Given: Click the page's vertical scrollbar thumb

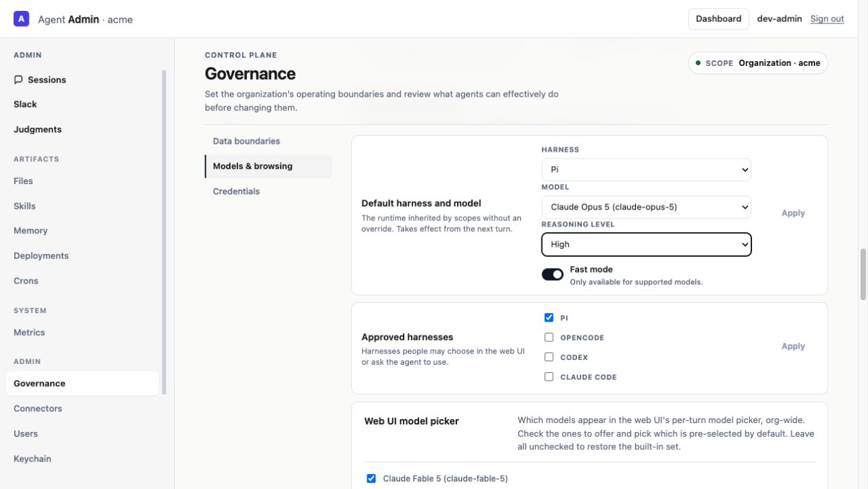Looking at the screenshot, I should point(863,275).
